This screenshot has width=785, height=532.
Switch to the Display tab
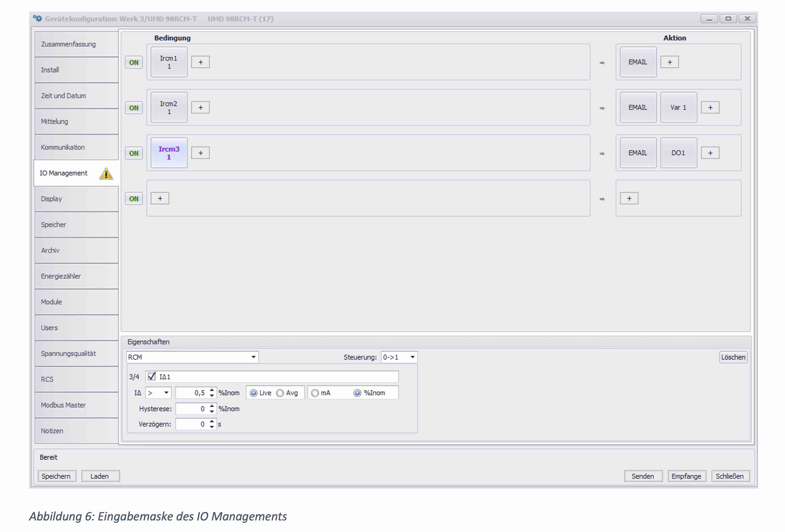77,199
